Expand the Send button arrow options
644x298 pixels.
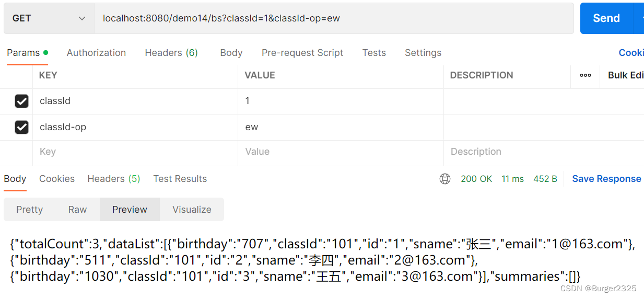pos(640,18)
